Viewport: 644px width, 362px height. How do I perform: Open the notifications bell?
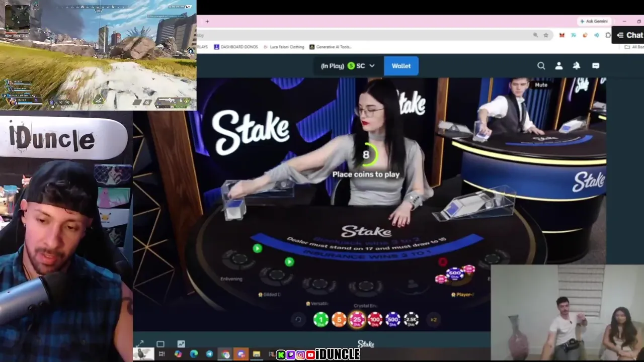[x=577, y=66]
